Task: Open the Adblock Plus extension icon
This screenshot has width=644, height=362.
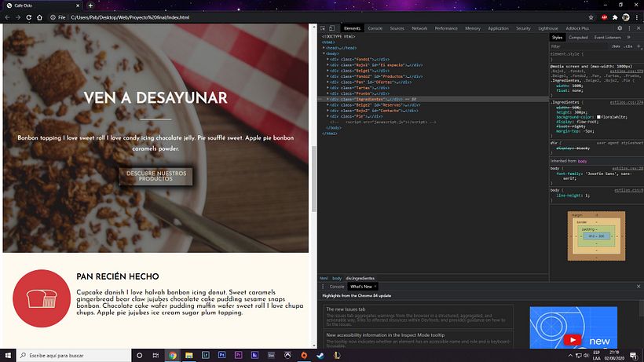Action: 604,17
